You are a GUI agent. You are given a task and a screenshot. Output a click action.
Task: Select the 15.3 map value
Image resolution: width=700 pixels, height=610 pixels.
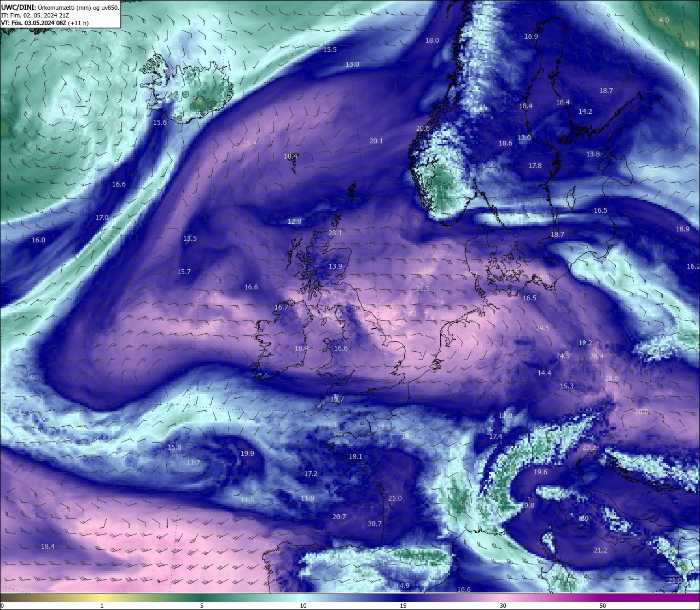(567, 386)
